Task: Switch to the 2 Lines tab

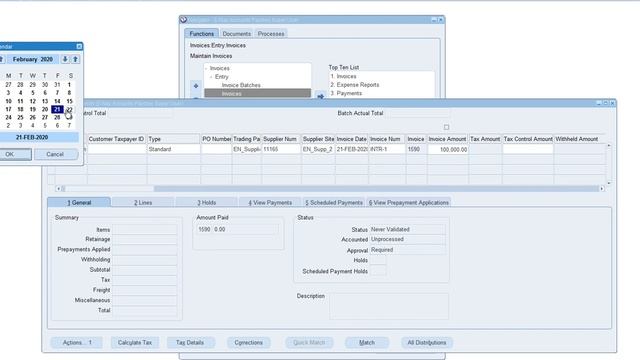Action: 143,202
